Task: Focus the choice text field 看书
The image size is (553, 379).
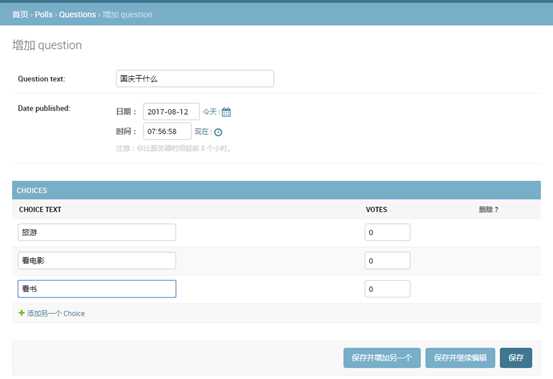Action: (97, 289)
